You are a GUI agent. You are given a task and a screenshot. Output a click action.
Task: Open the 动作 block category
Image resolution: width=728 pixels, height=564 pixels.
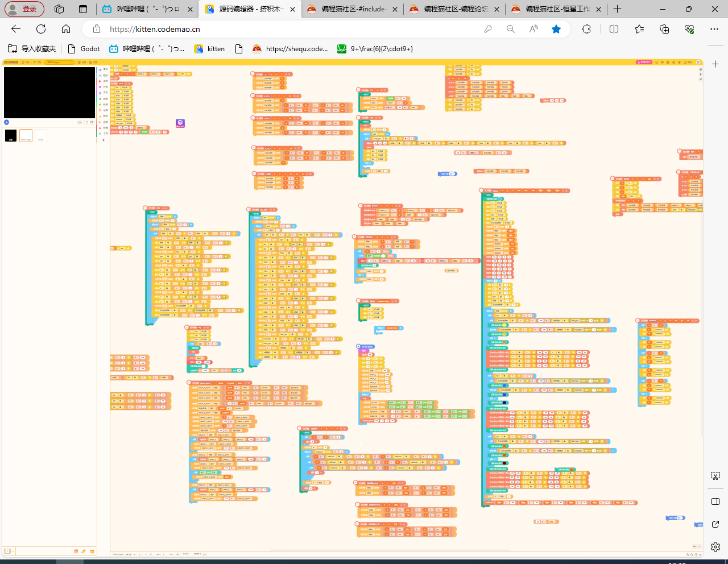point(103,81)
